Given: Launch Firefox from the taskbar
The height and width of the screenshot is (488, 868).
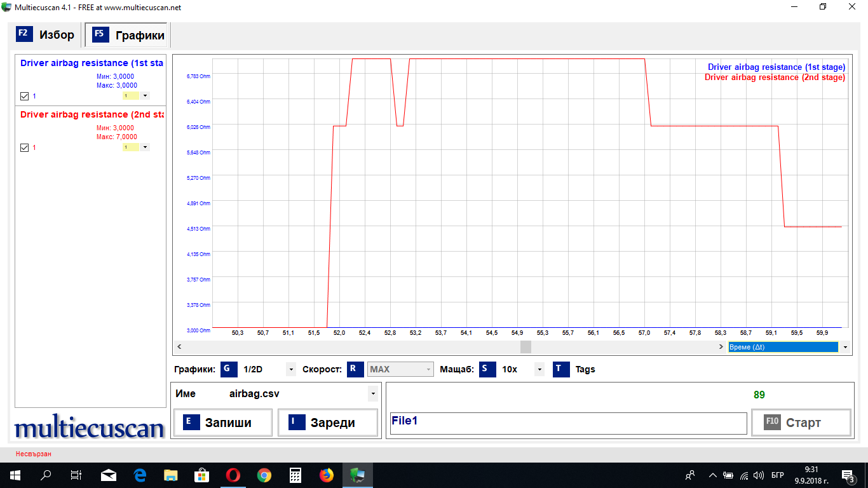Looking at the screenshot, I should tap(327, 475).
